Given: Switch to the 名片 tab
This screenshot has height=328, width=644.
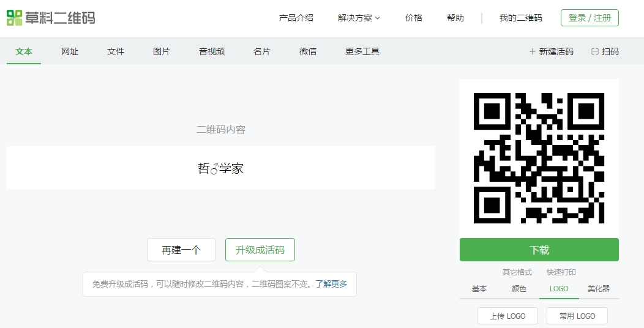Looking at the screenshot, I should tap(262, 51).
